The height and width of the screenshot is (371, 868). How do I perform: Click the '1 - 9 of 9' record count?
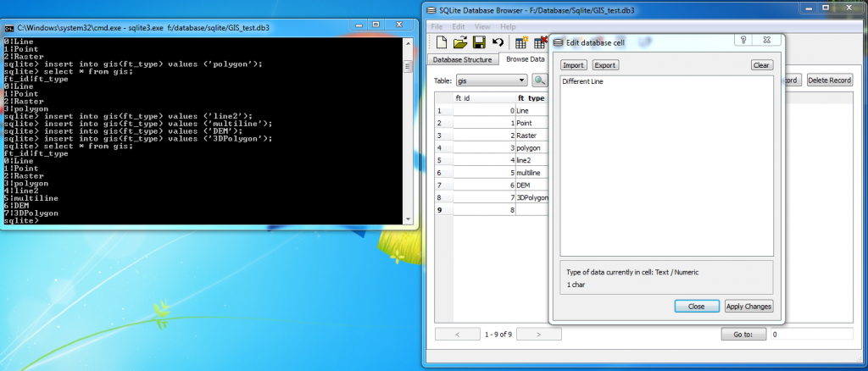[498, 335]
